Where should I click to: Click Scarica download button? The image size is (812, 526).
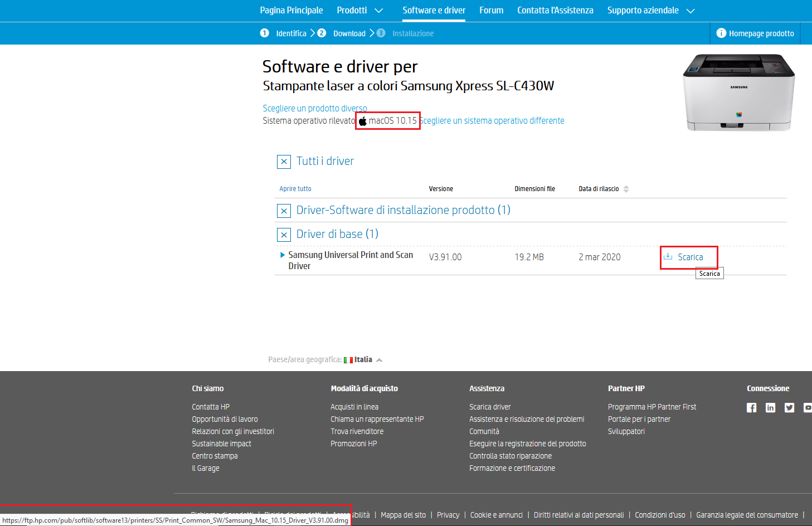point(690,257)
